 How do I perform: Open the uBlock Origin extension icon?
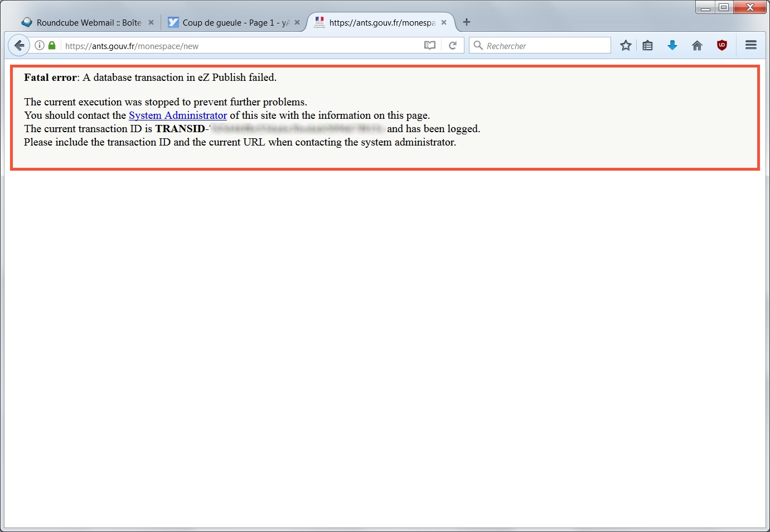click(x=722, y=46)
